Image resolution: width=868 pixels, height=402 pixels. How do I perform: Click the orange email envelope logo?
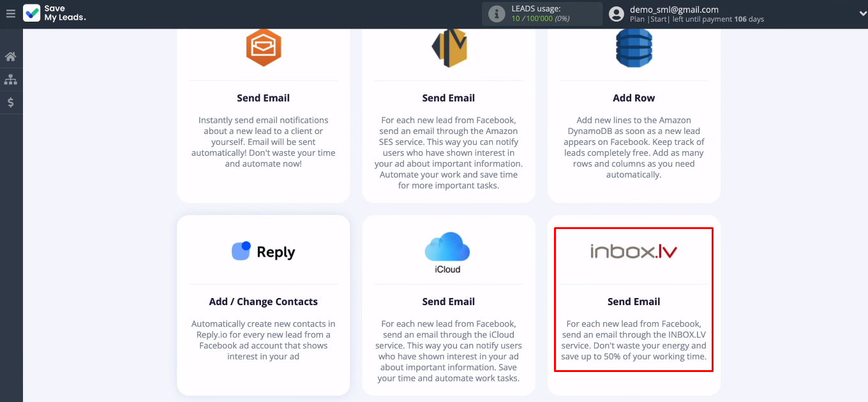tap(264, 48)
